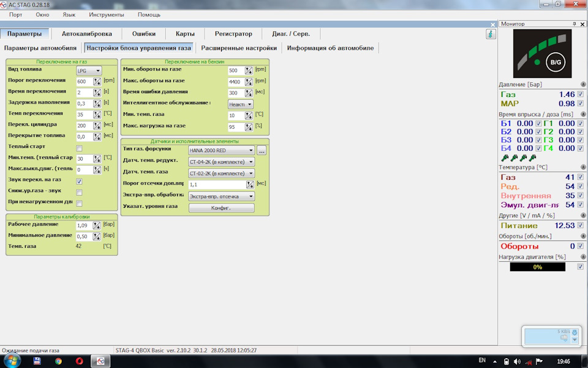Open the Windows Start menu
Image resolution: width=588 pixels, height=368 pixels.
(x=11, y=361)
